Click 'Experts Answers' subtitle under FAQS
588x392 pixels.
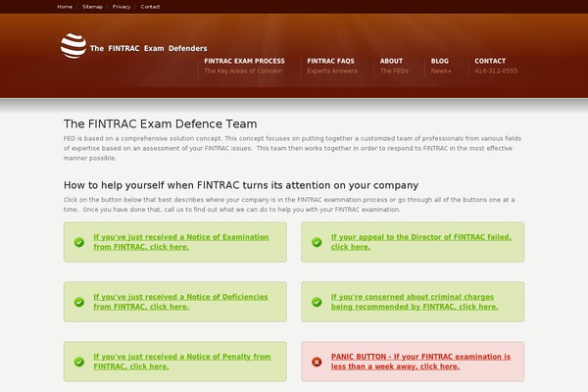tap(332, 71)
